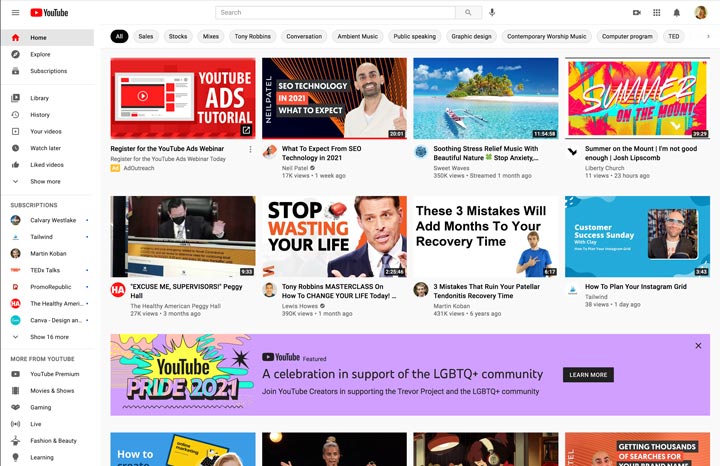This screenshot has height=466, width=720.
Task: Select the Stocks filter chip
Action: point(178,36)
